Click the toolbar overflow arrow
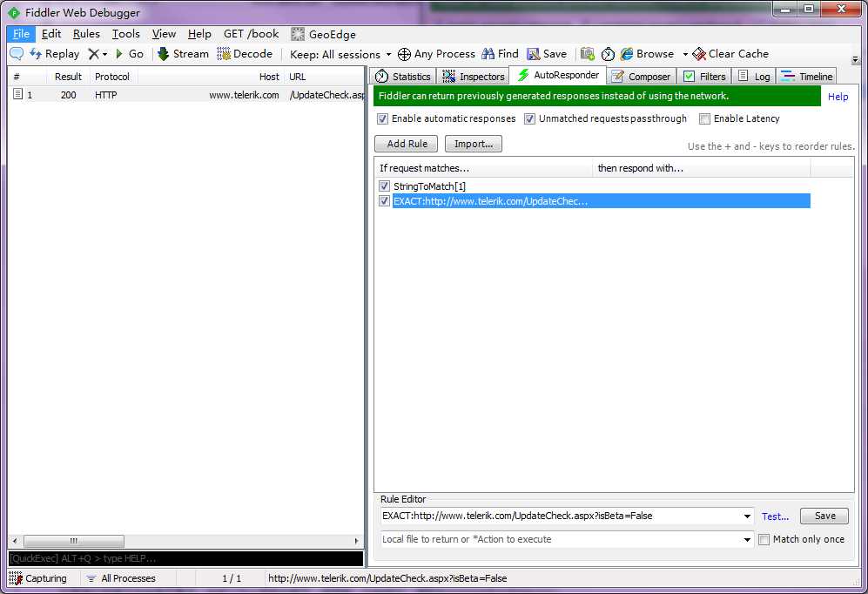Viewport: 868px width, 594px height. pyautogui.click(x=855, y=59)
